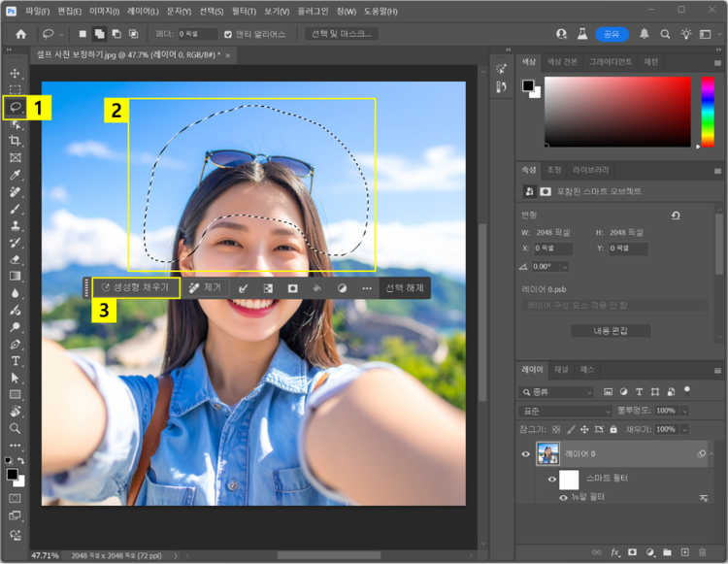Screen dimensions: 728x564
Task: Click the 생성형 채우기 button
Action: tap(136, 288)
